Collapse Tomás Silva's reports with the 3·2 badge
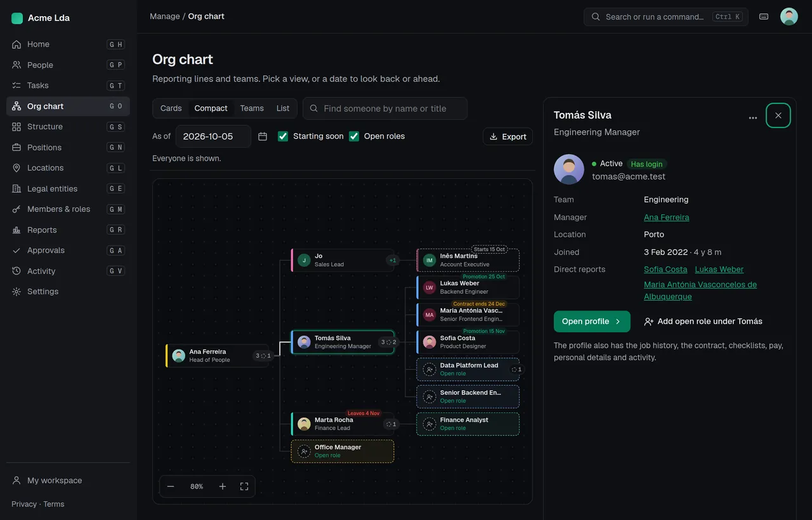Viewport: 812px width, 520px height. coord(388,342)
